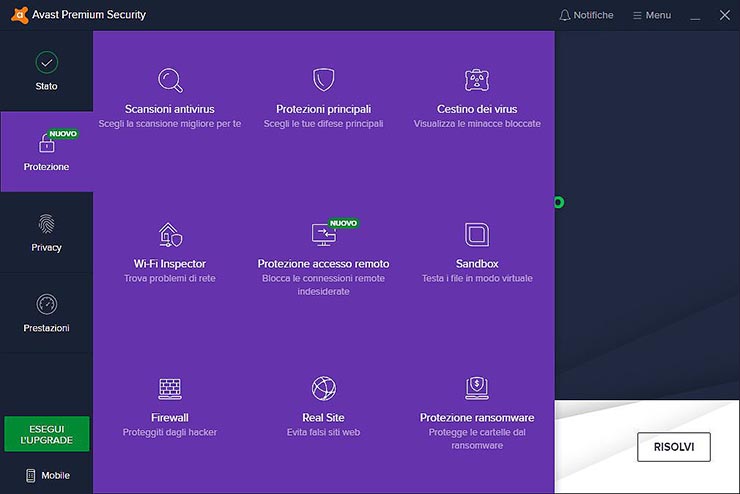This screenshot has height=494, width=740.
Task: Open the Privacy fingerprint section
Action: click(46, 232)
